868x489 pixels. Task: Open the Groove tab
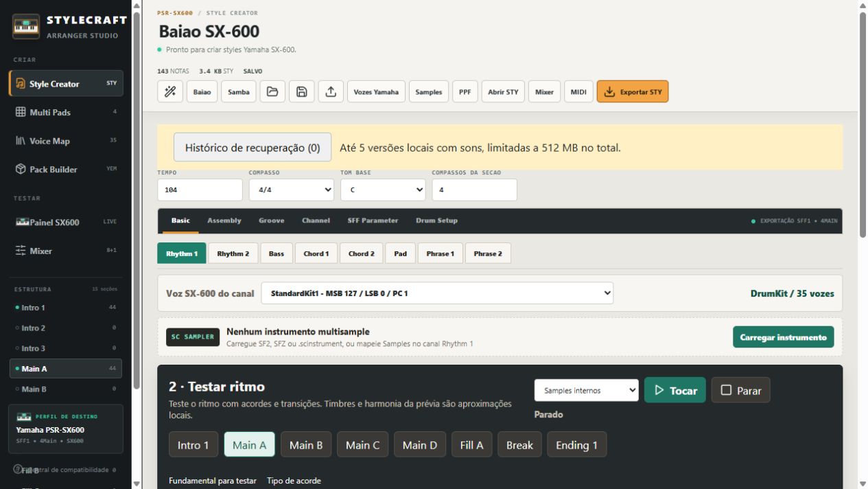tap(271, 220)
